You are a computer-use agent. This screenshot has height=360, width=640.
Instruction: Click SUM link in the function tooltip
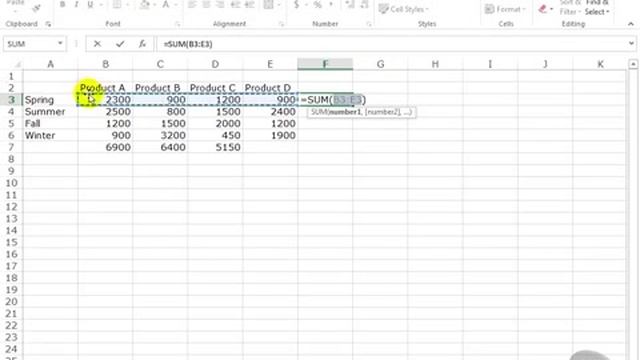click(x=320, y=112)
